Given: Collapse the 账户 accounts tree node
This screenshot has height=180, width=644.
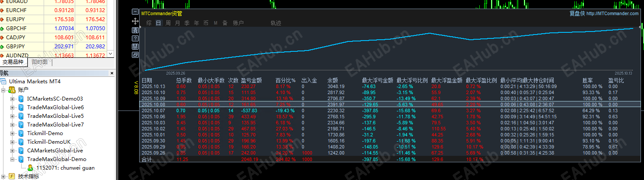Looking at the screenshot, I should [4, 90].
